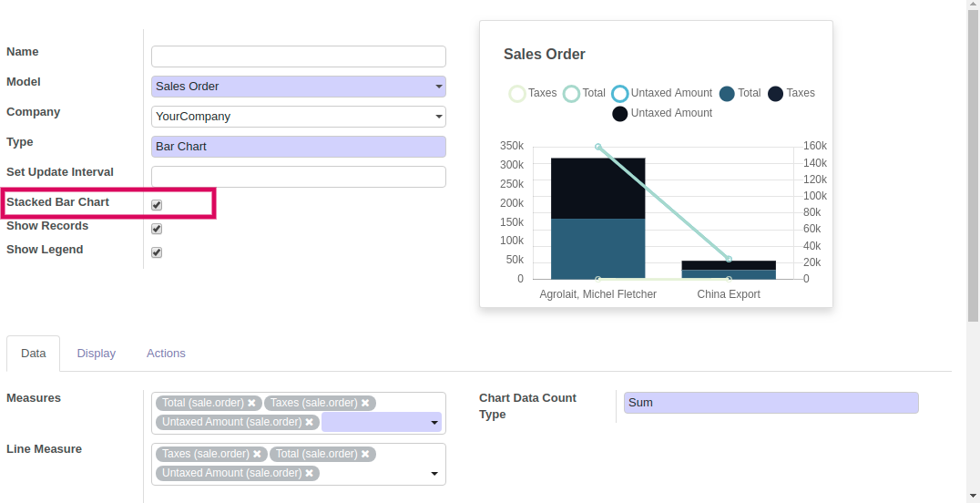Toggle blue outlined Untaxed Amount legend marker
980x503 pixels.
click(x=619, y=94)
